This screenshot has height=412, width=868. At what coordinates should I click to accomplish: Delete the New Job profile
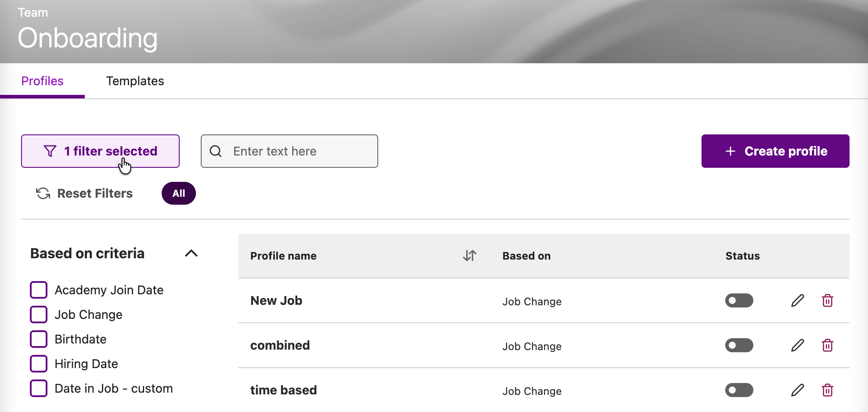[828, 301]
